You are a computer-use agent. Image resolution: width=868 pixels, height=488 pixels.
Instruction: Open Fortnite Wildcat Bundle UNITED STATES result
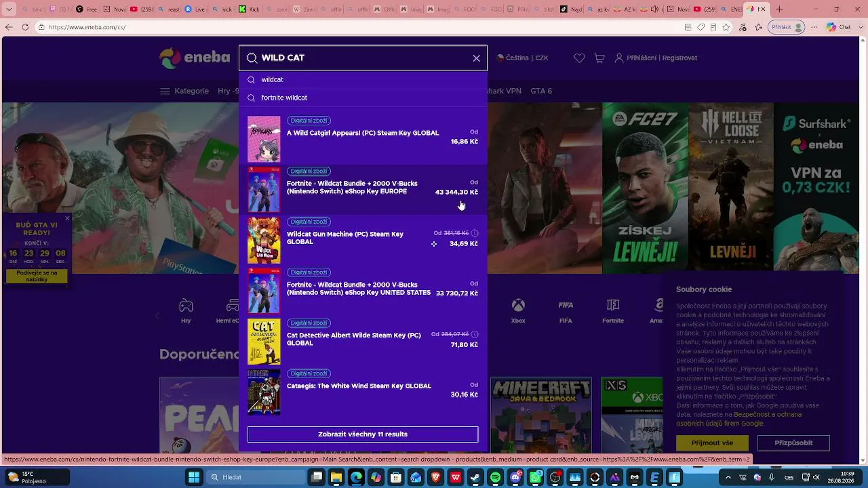tap(363, 291)
